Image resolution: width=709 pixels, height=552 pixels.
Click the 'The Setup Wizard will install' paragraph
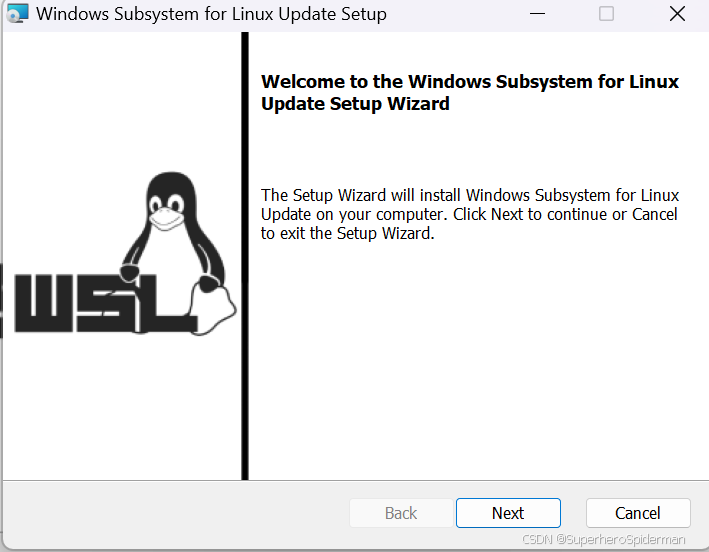pos(470,214)
